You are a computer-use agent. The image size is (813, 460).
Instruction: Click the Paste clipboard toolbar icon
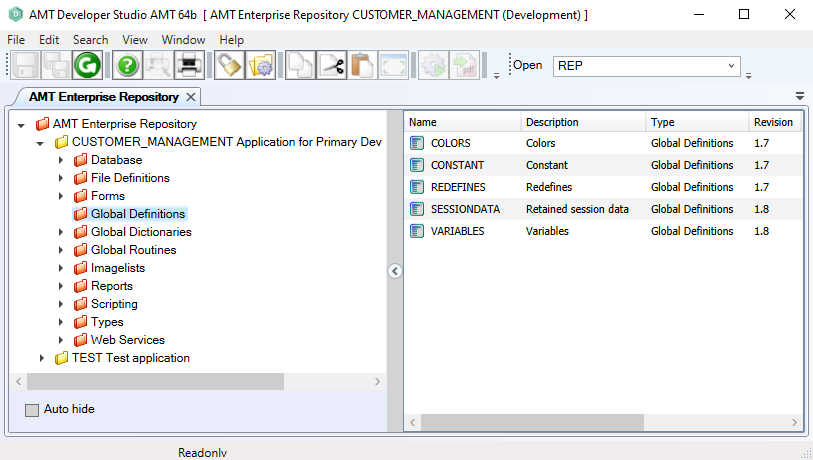tap(362, 66)
